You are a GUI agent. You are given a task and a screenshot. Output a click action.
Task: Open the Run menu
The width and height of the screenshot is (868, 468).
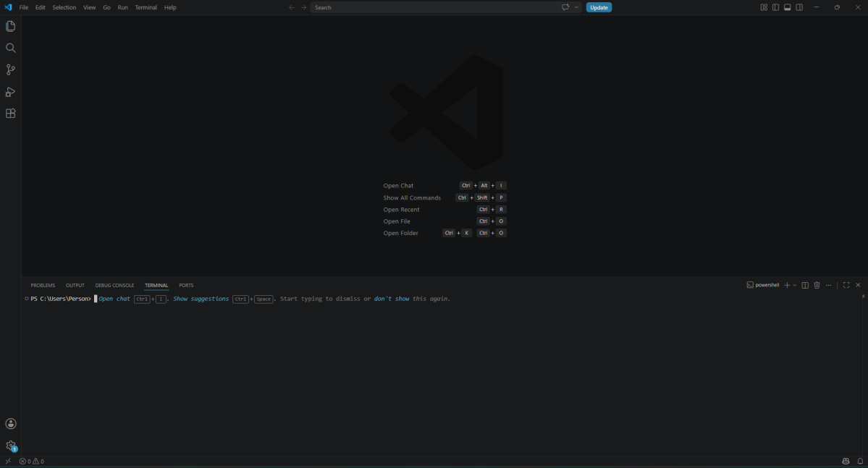pos(122,7)
